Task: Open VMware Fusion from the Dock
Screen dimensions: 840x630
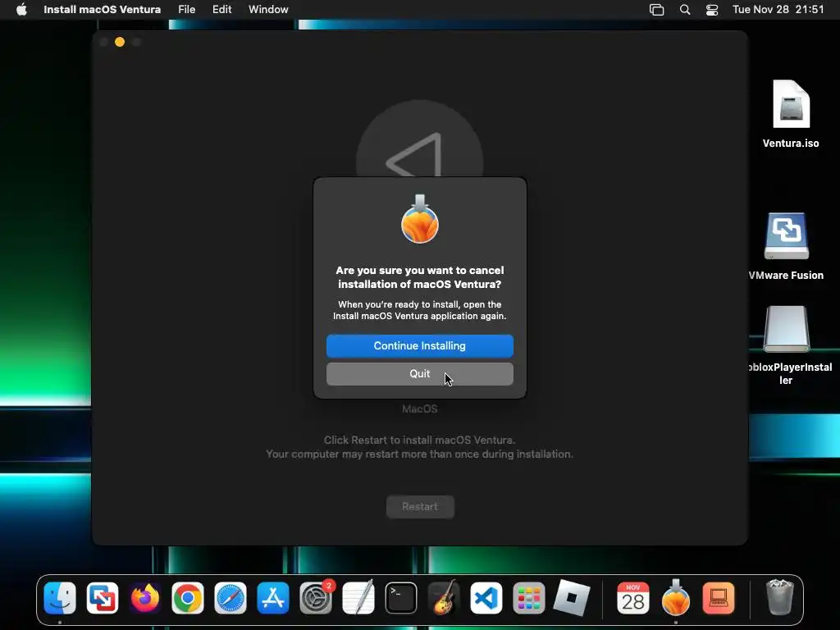Action: 103,598
